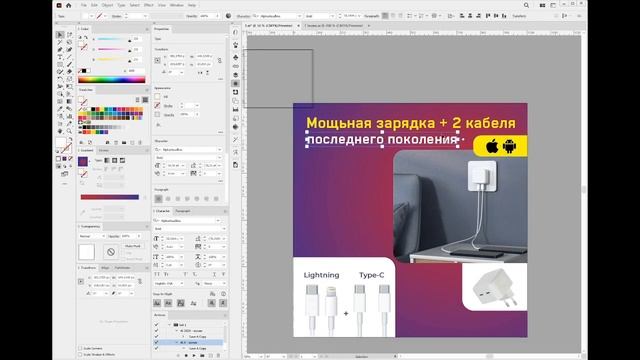Delete selected action with trash icon
Screen dimensions: 640x360
pyautogui.click(x=218, y=356)
